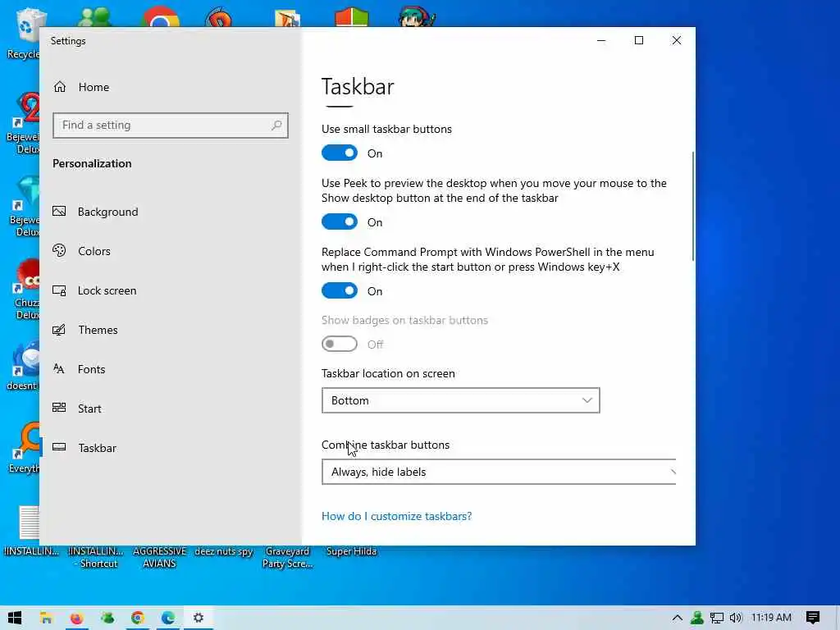Open File Explorer from taskbar
The image size is (840, 630).
click(46, 619)
